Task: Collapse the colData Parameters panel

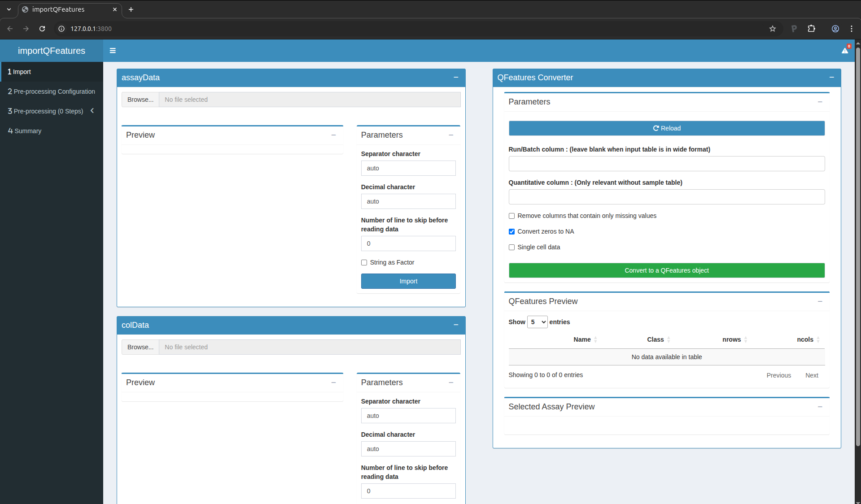Action: coord(451,382)
